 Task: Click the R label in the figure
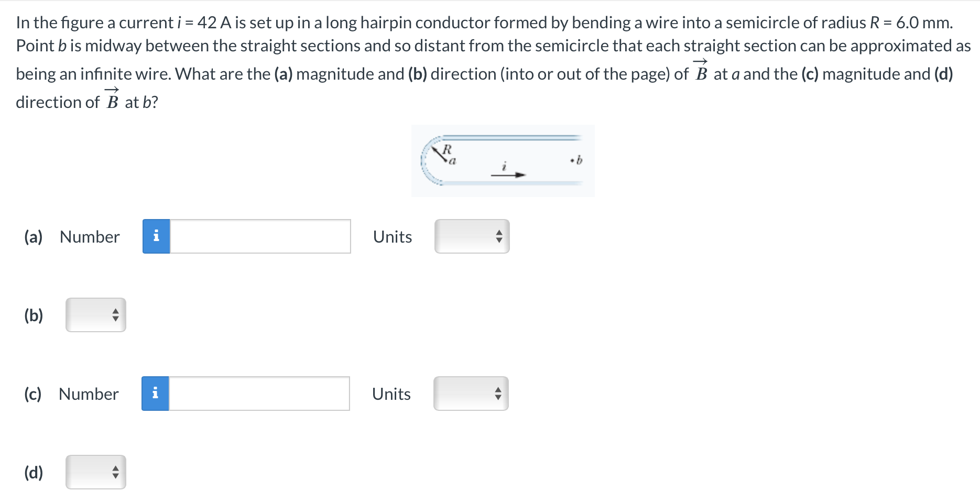click(447, 148)
